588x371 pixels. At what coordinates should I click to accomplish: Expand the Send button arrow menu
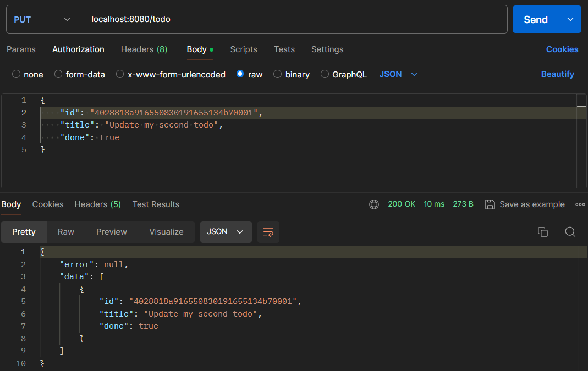570,20
